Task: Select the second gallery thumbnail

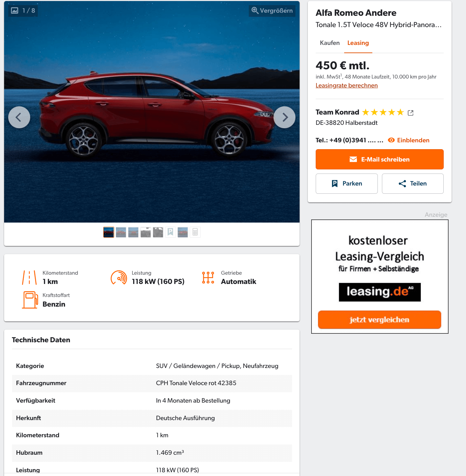Action: tap(121, 232)
